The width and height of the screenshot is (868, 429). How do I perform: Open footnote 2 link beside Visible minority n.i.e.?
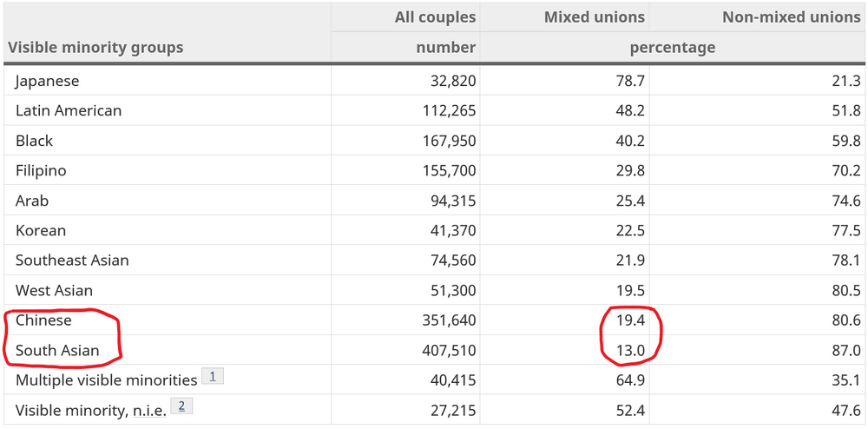[x=181, y=407]
